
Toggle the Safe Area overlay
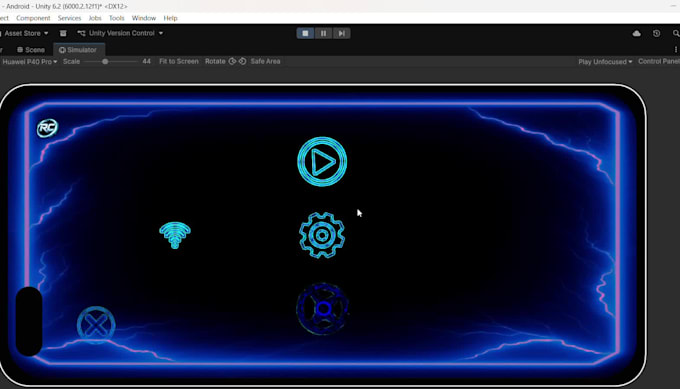point(265,62)
